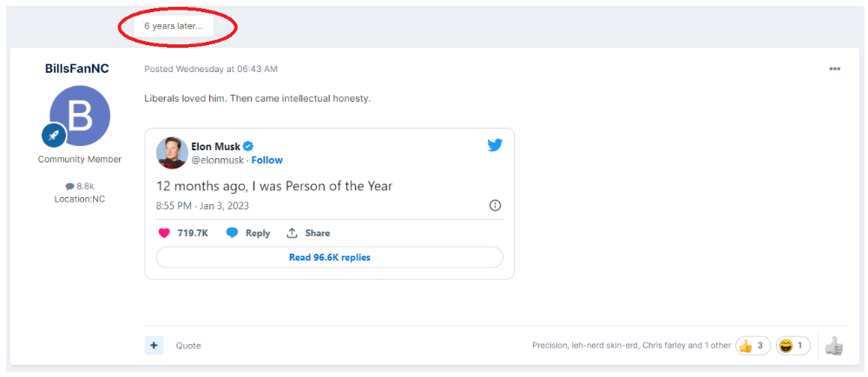This screenshot has height=377, width=868.
Task: Open the laughing emoji reaction count
Action: pyautogui.click(x=792, y=346)
